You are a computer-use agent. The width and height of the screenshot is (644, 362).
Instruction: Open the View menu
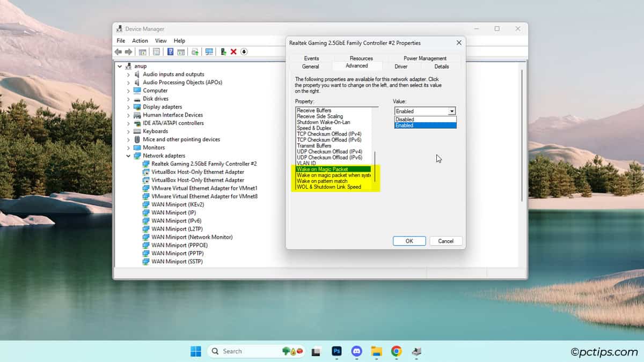click(161, 41)
